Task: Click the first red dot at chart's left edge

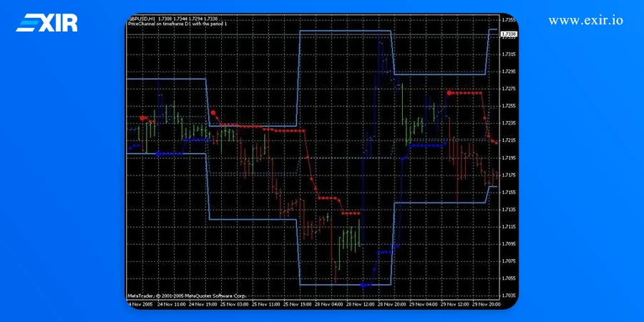Action: pyautogui.click(x=143, y=117)
